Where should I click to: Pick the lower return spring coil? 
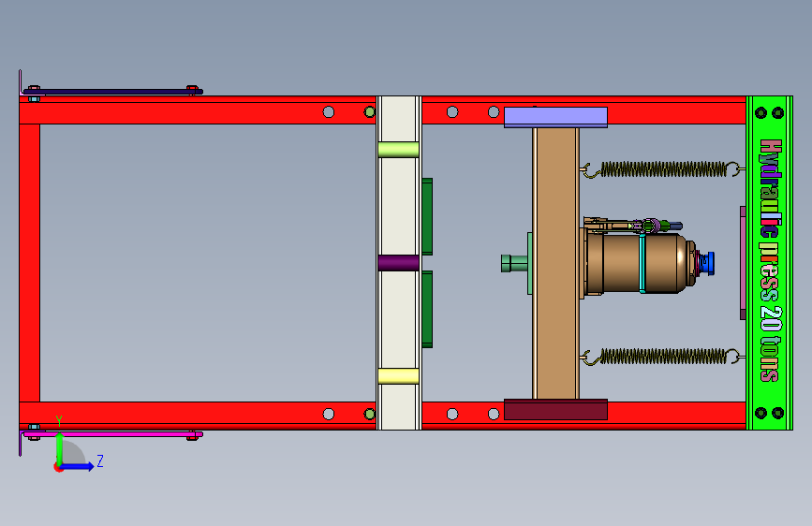pyautogui.click(x=664, y=357)
